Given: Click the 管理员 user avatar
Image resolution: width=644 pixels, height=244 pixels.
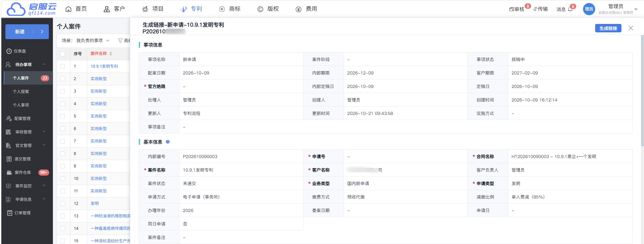Looking at the screenshot, I should coord(589,9).
